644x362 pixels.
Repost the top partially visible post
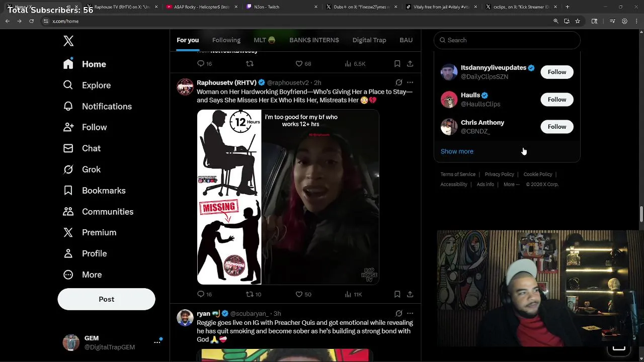(x=250, y=64)
